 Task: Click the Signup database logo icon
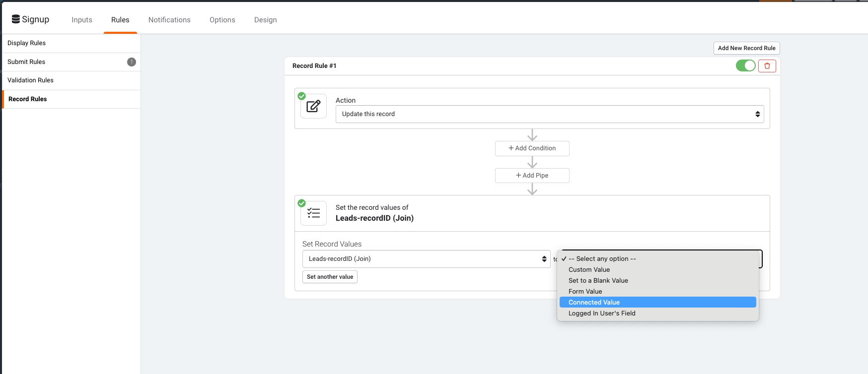click(16, 19)
